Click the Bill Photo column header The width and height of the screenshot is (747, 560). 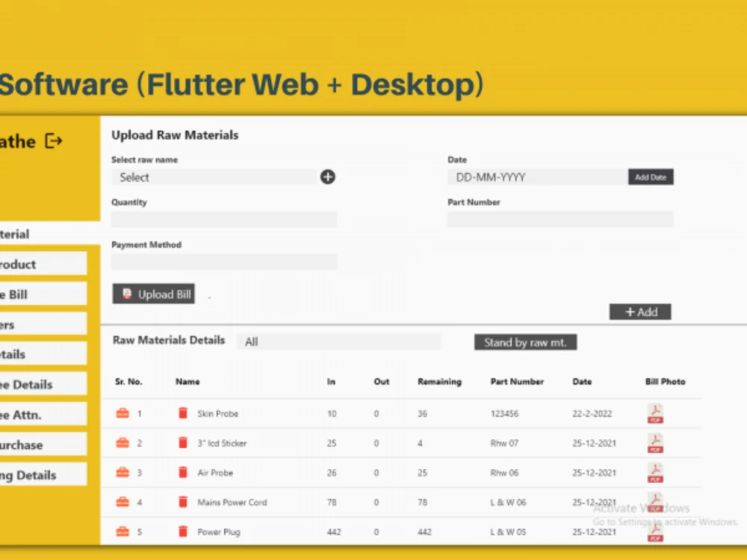pos(665,382)
